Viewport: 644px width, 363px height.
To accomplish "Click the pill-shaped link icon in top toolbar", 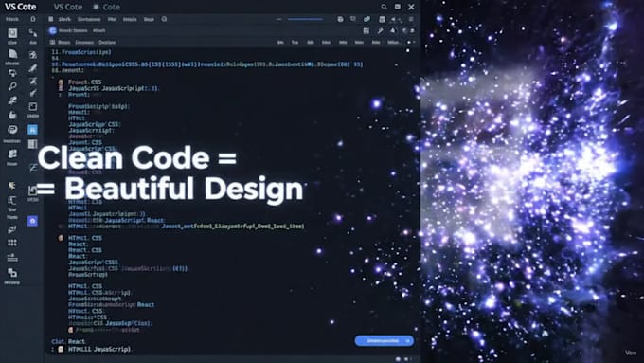I will pyautogui.click(x=367, y=19).
